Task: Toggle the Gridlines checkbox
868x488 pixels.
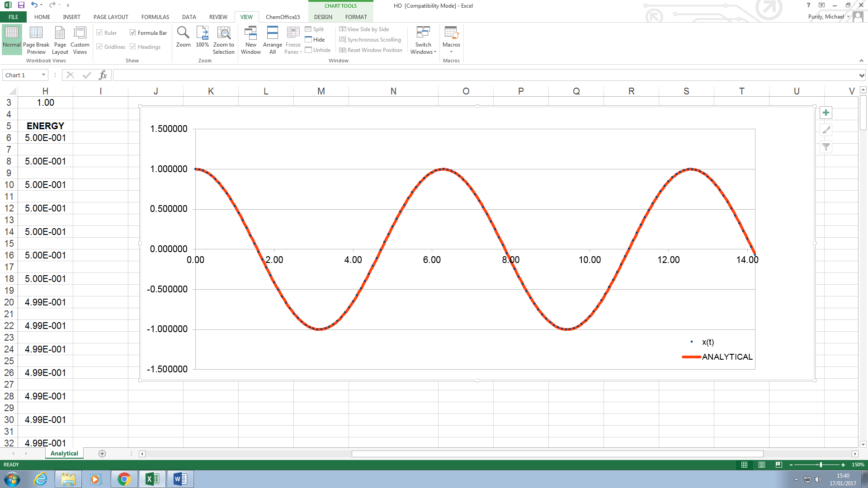Action: pyautogui.click(x=99, y=47)
